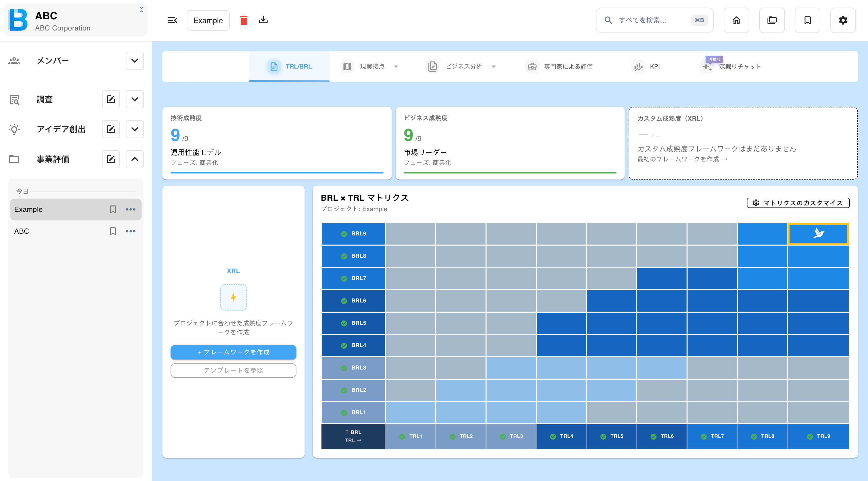Image resolution: width=868 pixels, height=481 pixels.
Task: Toggle the TRL1 column check
Action: click(x=402, y=437)
